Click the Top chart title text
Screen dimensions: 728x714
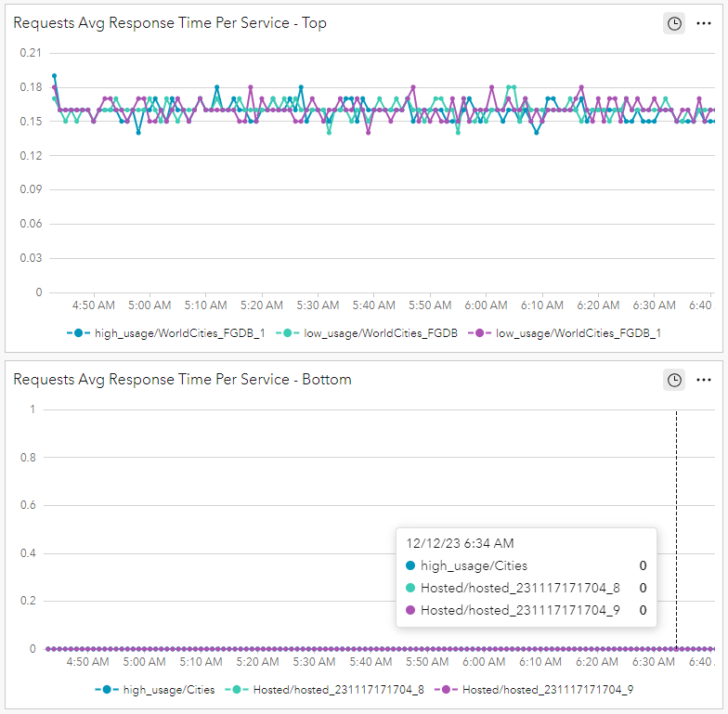point(170,23)
